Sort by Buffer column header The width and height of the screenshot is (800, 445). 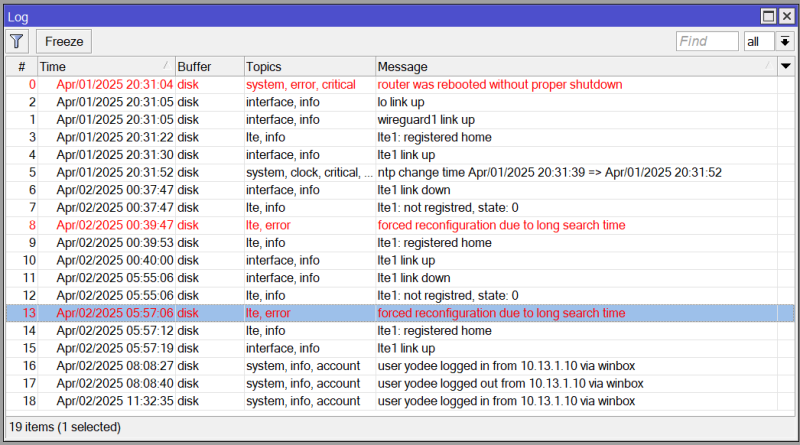210,67
